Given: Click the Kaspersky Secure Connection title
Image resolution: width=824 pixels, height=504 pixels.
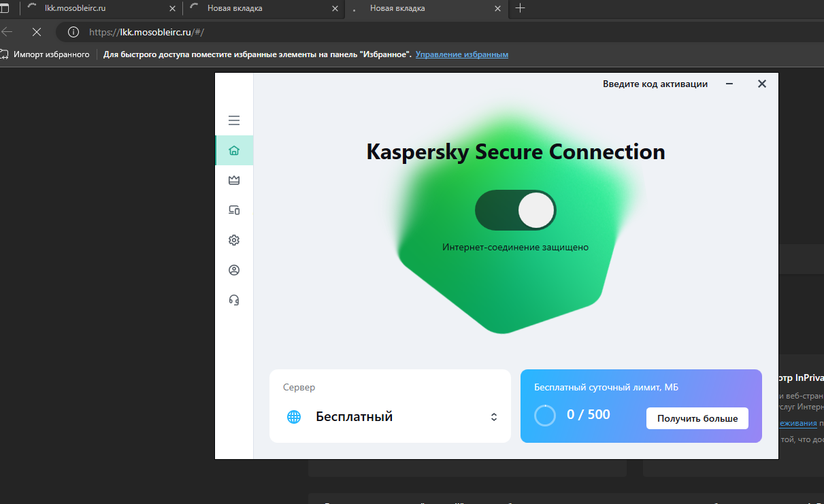Looking at the screenshot, I should click(516, 152).
